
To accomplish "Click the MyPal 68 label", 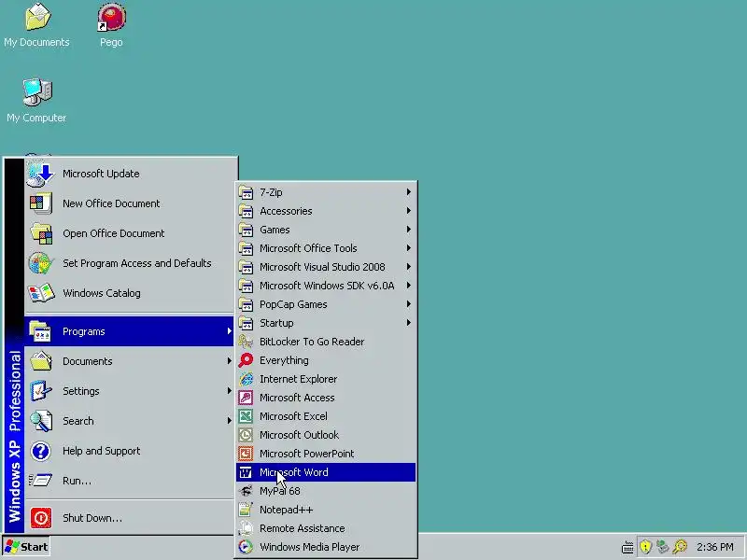I will click(x=279, y=491).
